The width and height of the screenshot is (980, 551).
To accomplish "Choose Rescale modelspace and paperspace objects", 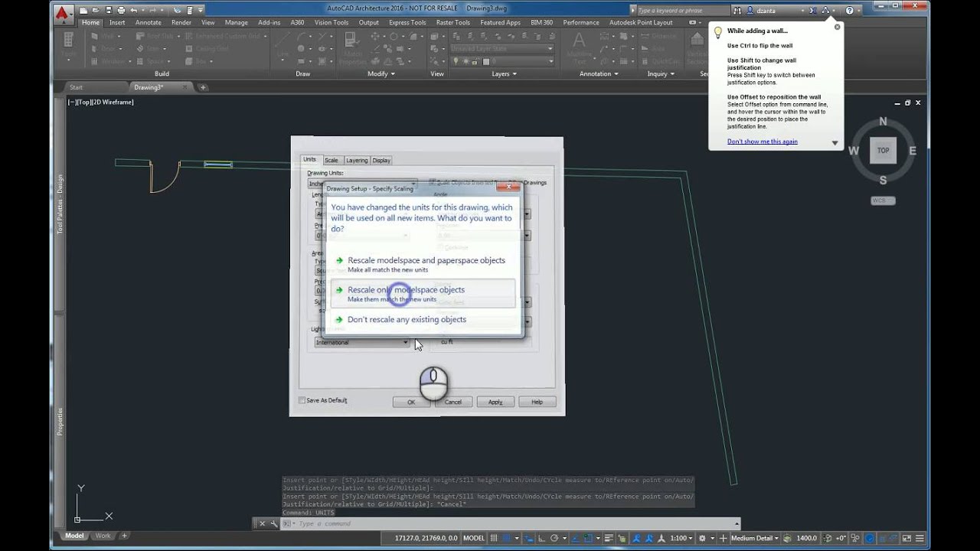I will click(423, 264).
